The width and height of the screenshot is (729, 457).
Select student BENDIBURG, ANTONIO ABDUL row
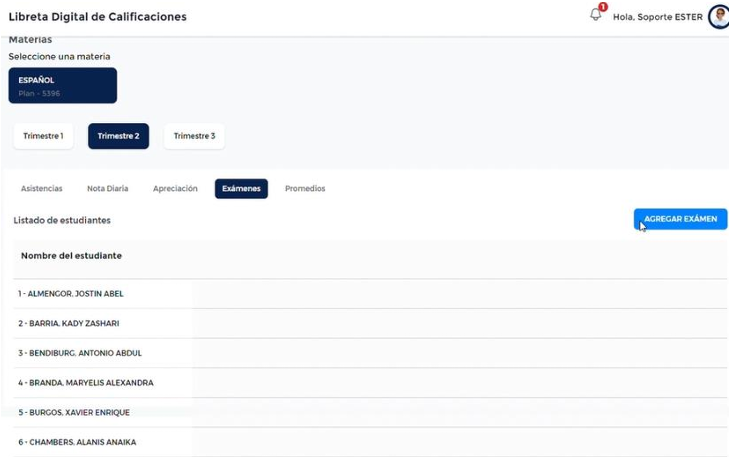(x=80, y=353)
